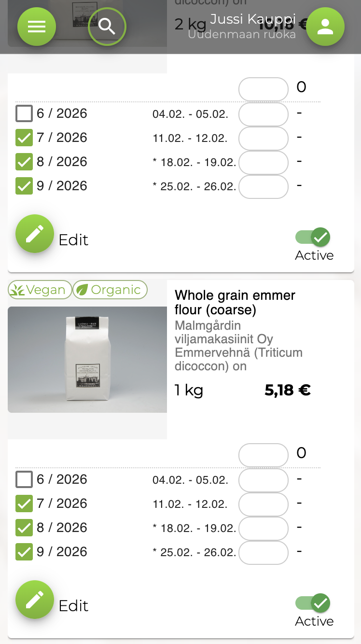Open the user profile icon

(325, 27)
